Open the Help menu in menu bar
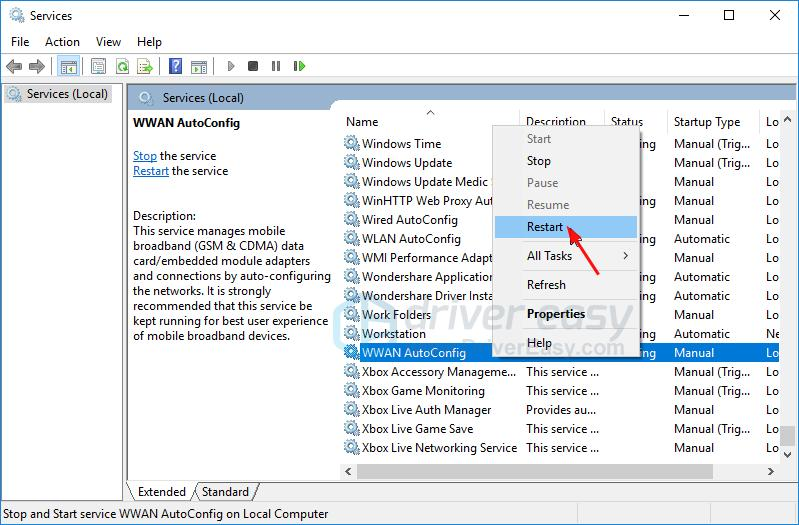 149,42
